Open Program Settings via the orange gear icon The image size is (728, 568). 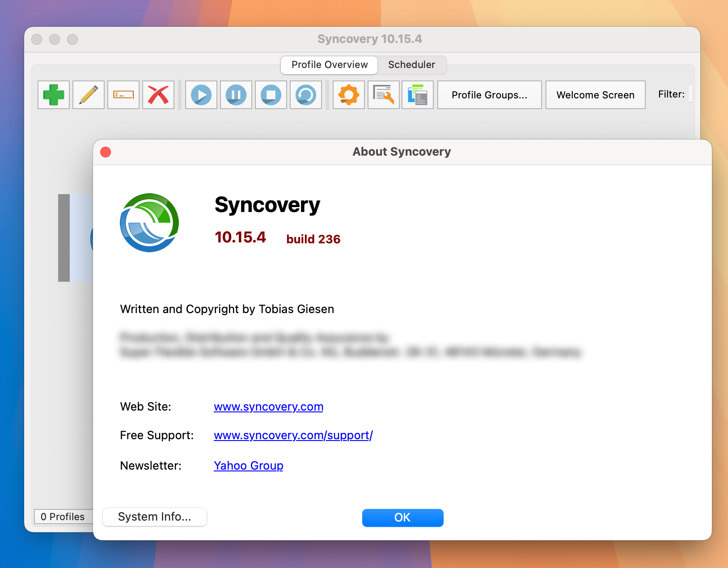click(349, 95)
